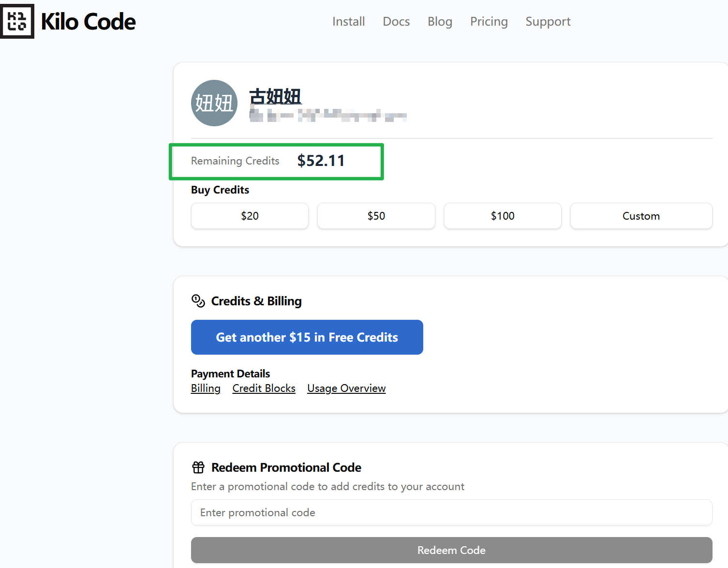This screenshot has width=728, height=568.
Task: Click the round profile avatar
Action: [x=214, y=103]
